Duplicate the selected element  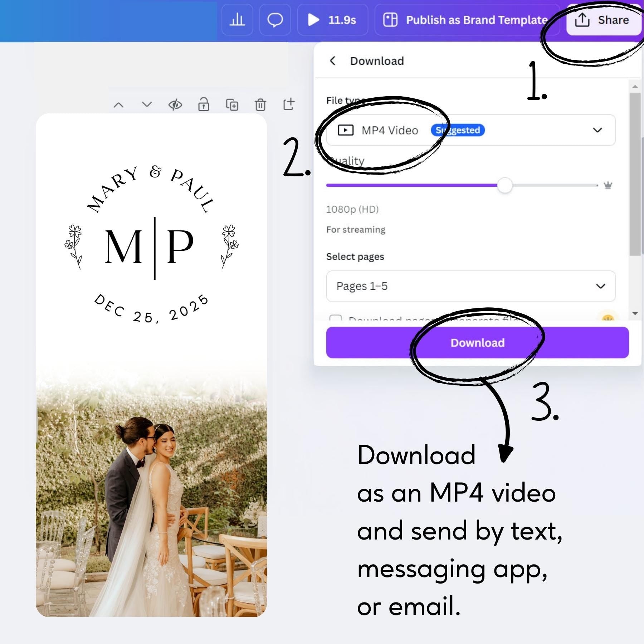(x=232, y=104)
